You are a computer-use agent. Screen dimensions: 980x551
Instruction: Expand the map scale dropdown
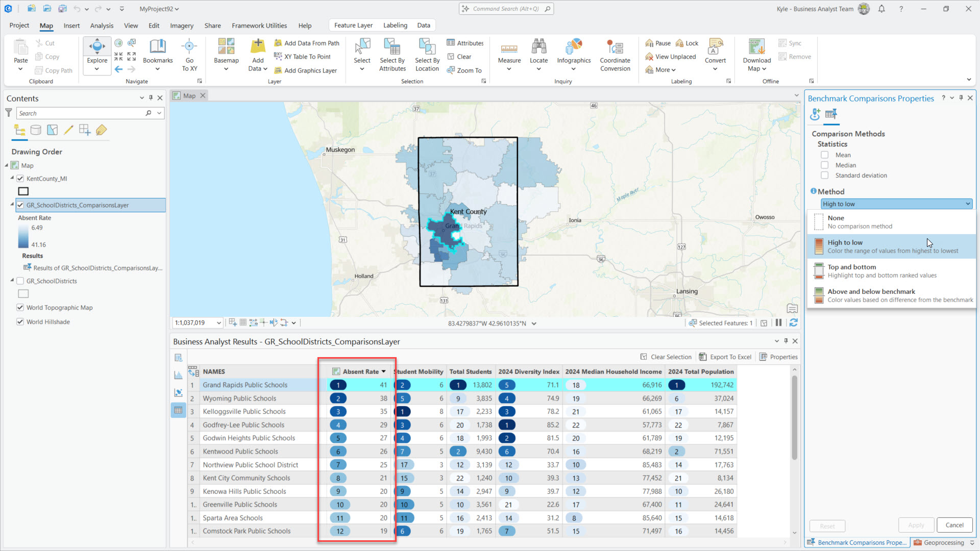219,323
